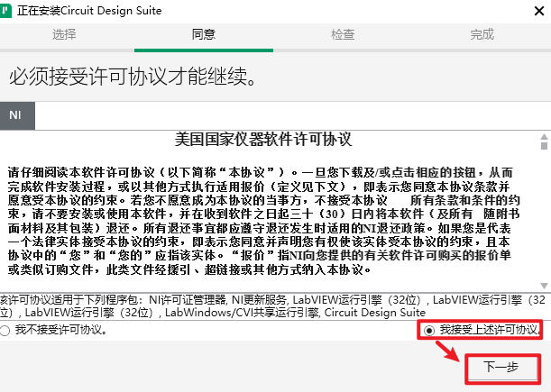This screenshot has width=551, height=392.
Task: Click the scroll down arrow of license text
Action: [x=544, y=286]
